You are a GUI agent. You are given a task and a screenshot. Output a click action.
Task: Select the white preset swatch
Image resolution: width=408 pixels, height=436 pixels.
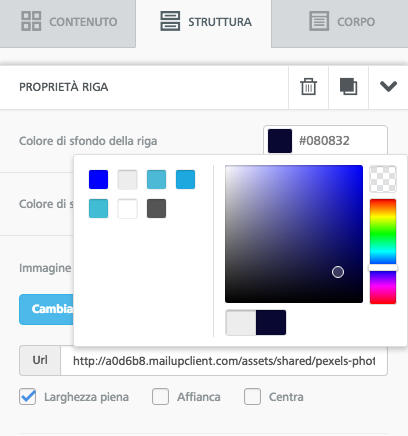tap(127, 209)
